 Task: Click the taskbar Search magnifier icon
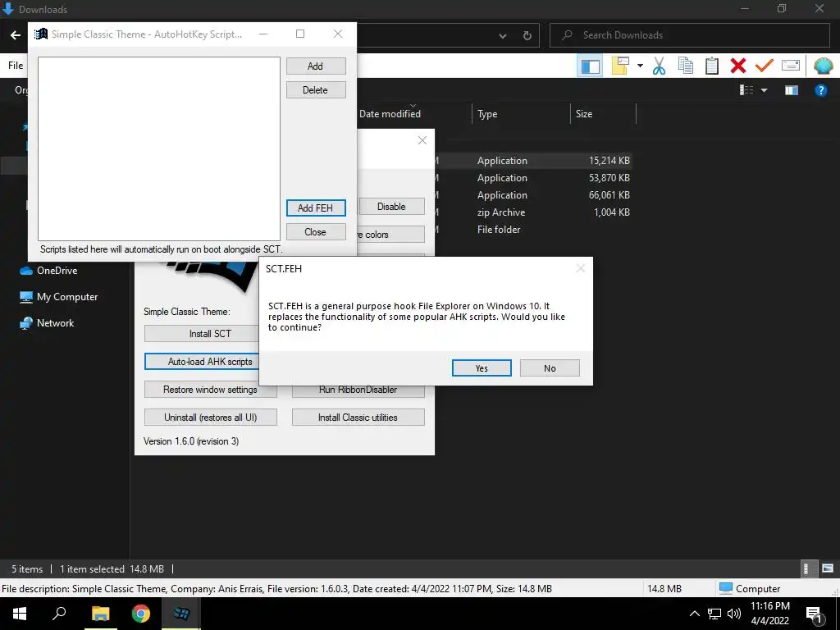[x=59, y=614]
